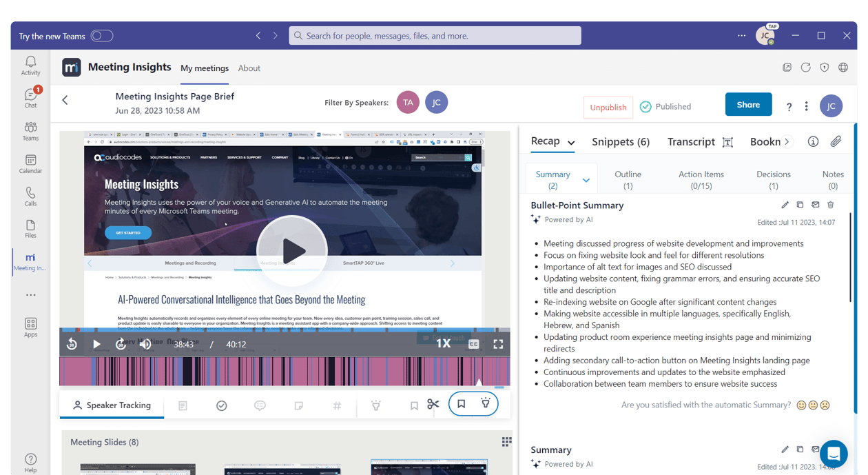Click the Unpublish button
This screenshot has width=868, height=475.
tap(608, 107)
